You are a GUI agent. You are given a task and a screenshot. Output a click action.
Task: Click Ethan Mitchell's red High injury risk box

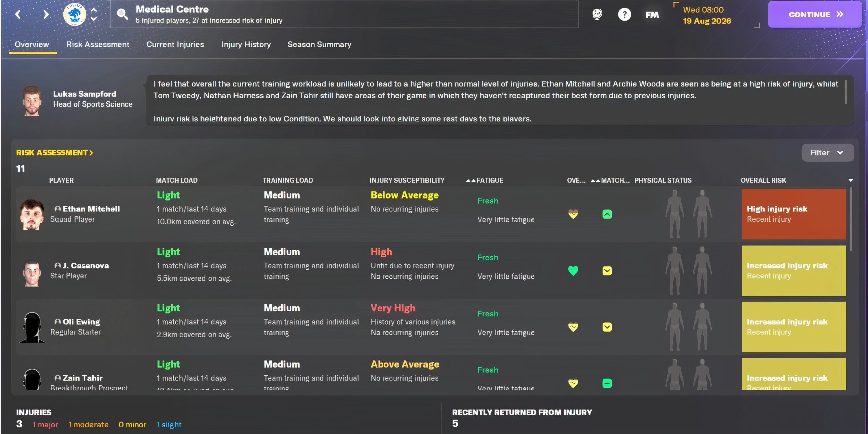point(794,214)
